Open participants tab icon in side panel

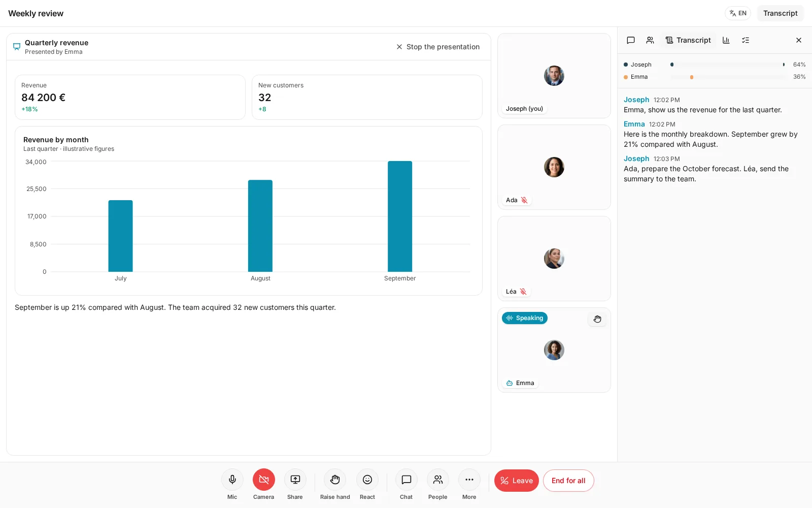(x=650, y=40)
